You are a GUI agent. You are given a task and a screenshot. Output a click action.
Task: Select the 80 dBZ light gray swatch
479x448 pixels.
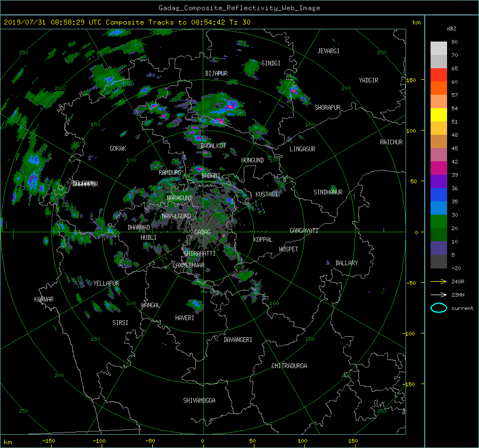click(439, 48)
